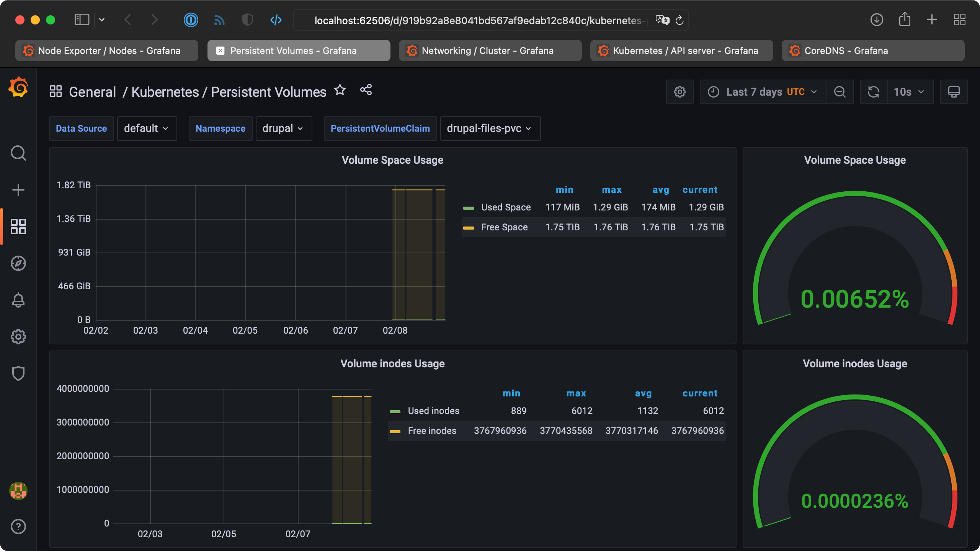Open Grafana Configuration gear in sidebar
Image resolution: width=980 pixels, height=551 pixels.
(x=18, y=337)
